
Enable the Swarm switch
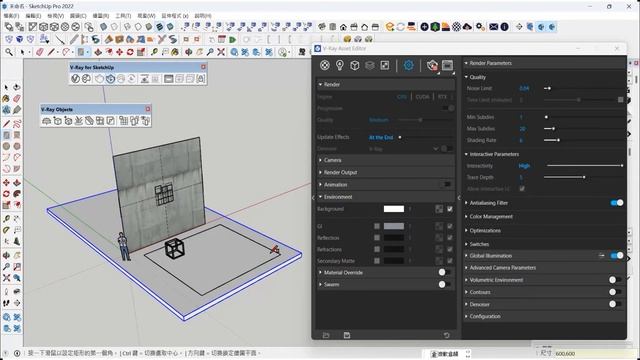coord(444,284)
